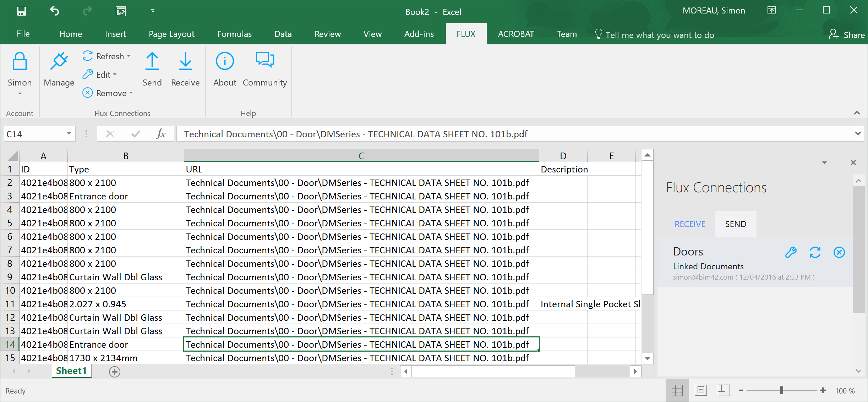Image resolution: width=868 pixels, height=402 pixels.
Task: Select row 11 header
Action: tap(10, 304)
